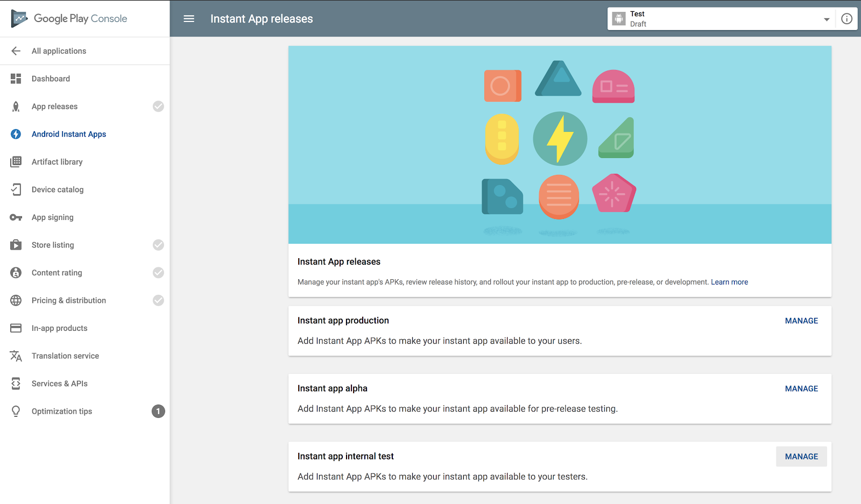Click the Google Play Console logo icon

pos(19,18)
